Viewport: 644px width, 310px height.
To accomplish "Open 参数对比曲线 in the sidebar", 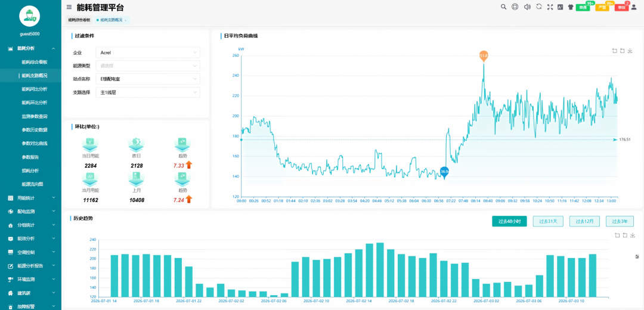I will 35,143.
